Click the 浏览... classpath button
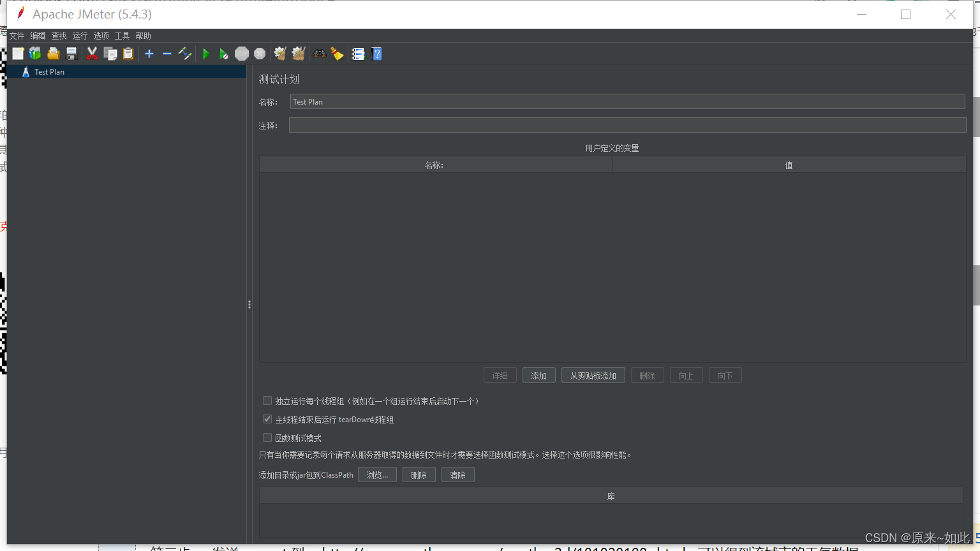The image size is (980, 551). [377, 475]
